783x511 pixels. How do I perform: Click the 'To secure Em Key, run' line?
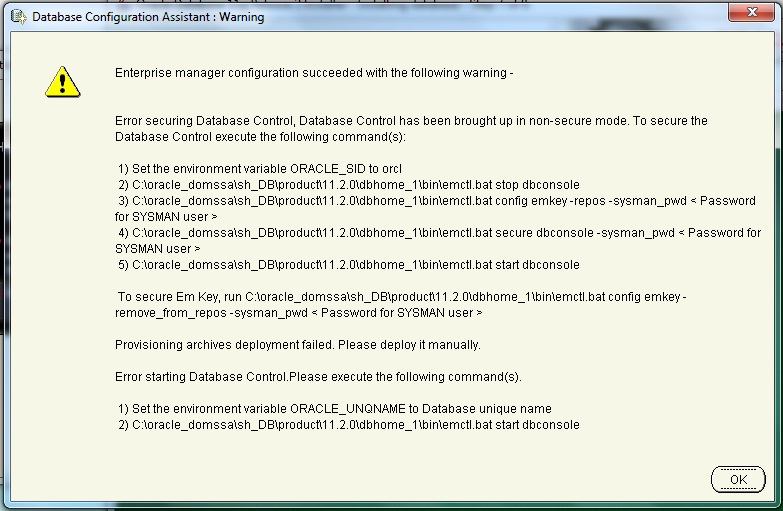click(x=402, y=297)
